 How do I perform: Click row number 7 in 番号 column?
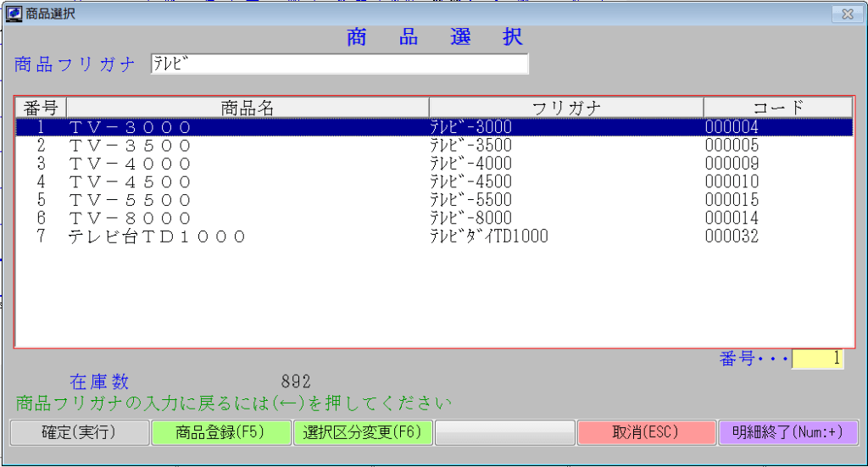click(x=42, y=236)
